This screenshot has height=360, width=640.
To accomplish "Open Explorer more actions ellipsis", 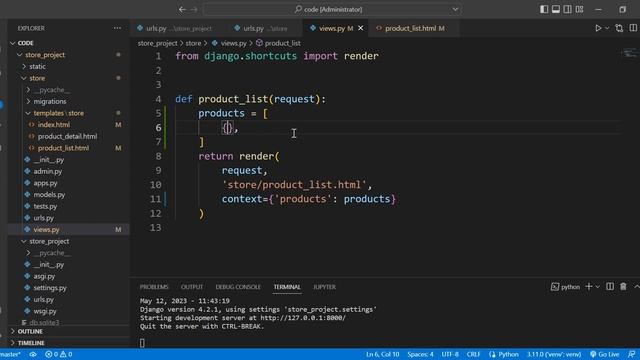I will [118, 28].
